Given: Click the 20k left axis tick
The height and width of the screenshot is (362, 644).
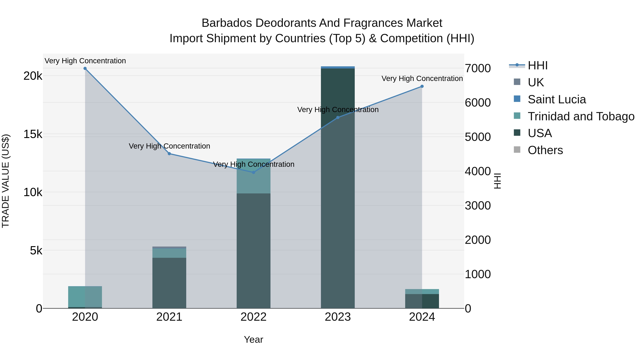Looking at the screenshot, I should point(33,76).
